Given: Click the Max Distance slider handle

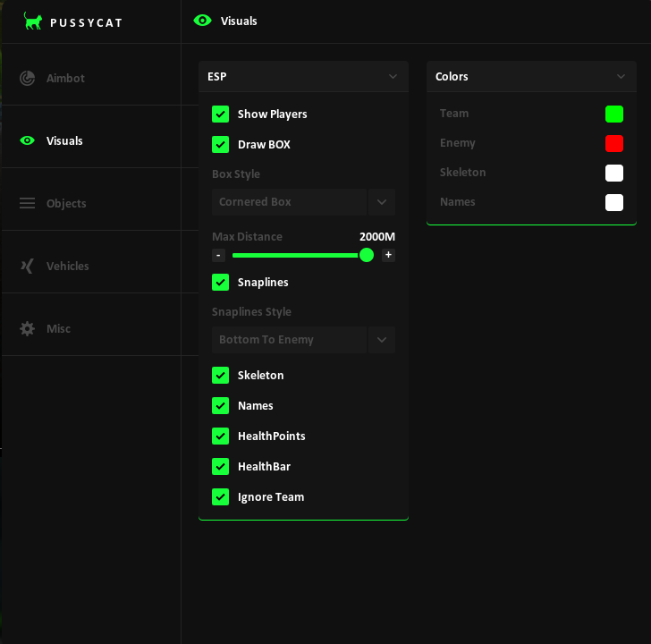Looking at the screenshot, I should [367, 255].
